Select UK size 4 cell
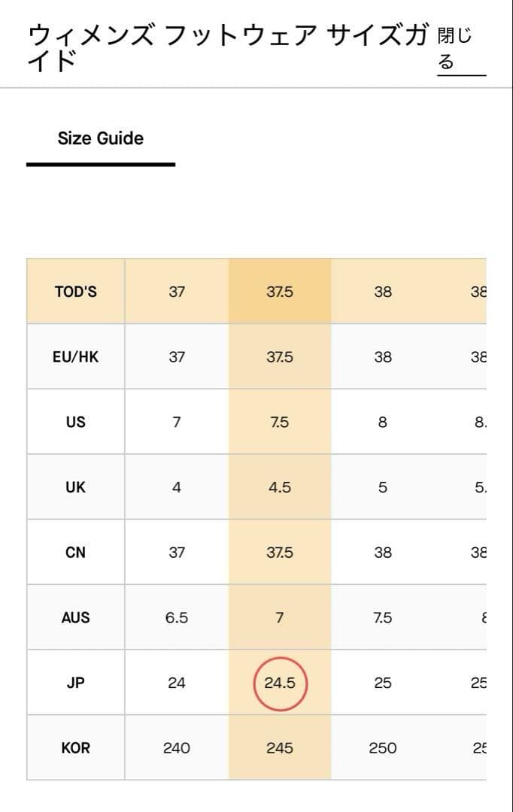 [x=177, y=487]
